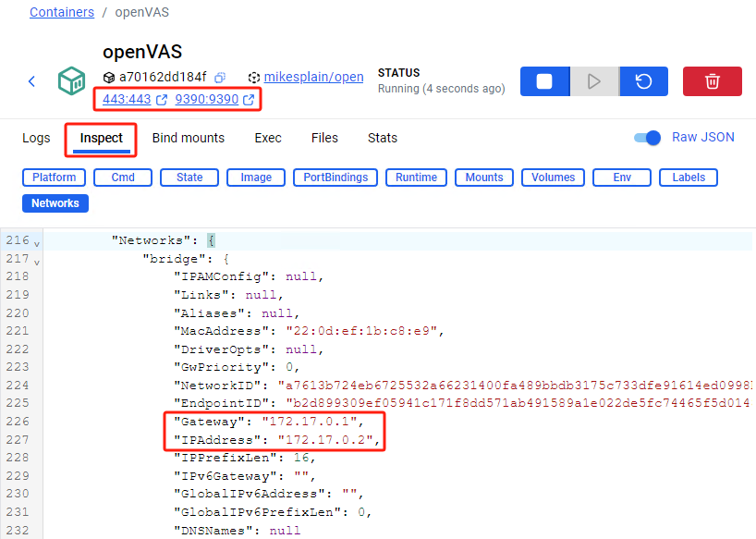The image size is (756, 539).
Task: Jump to the Labels section
Action: (689, 178)
